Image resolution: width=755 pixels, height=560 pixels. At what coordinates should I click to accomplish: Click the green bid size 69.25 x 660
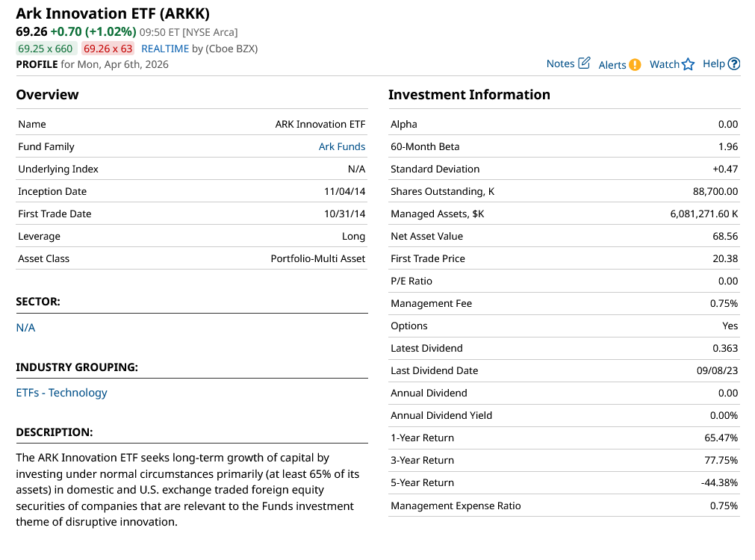point(46,49)
